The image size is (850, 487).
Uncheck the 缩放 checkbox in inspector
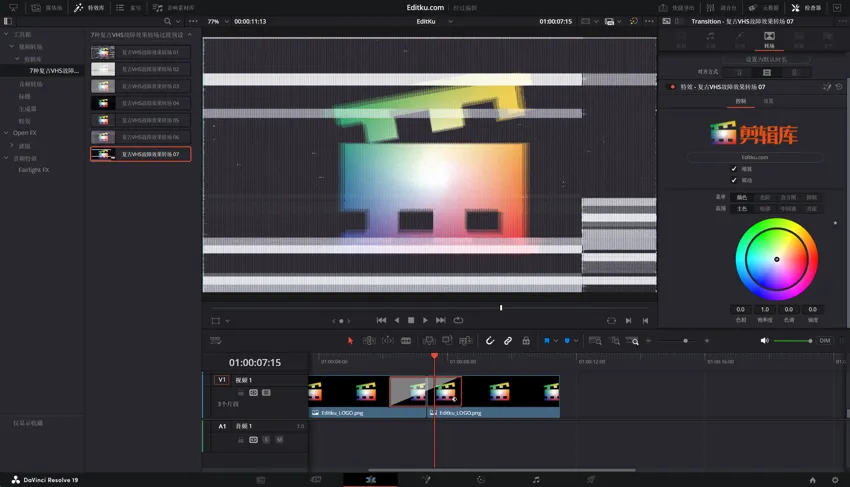tap(734, 169)
